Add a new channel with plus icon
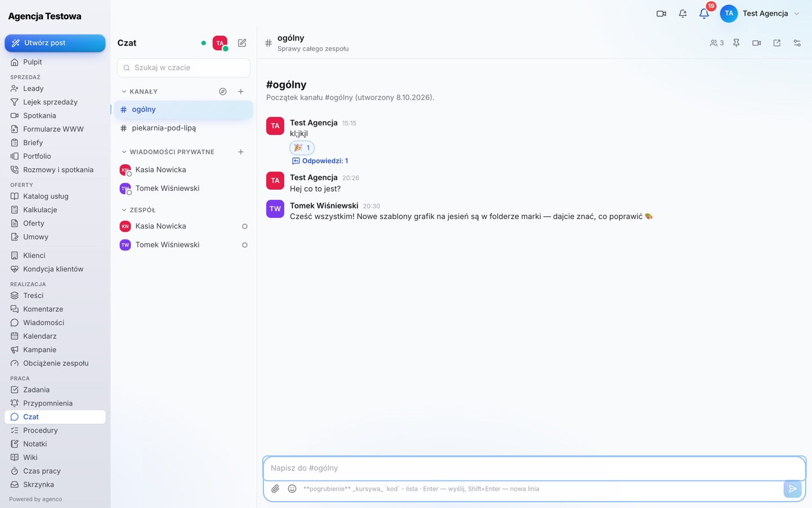Image resolution: width=812 pixels, height=508 pixels. click(241, 91)
